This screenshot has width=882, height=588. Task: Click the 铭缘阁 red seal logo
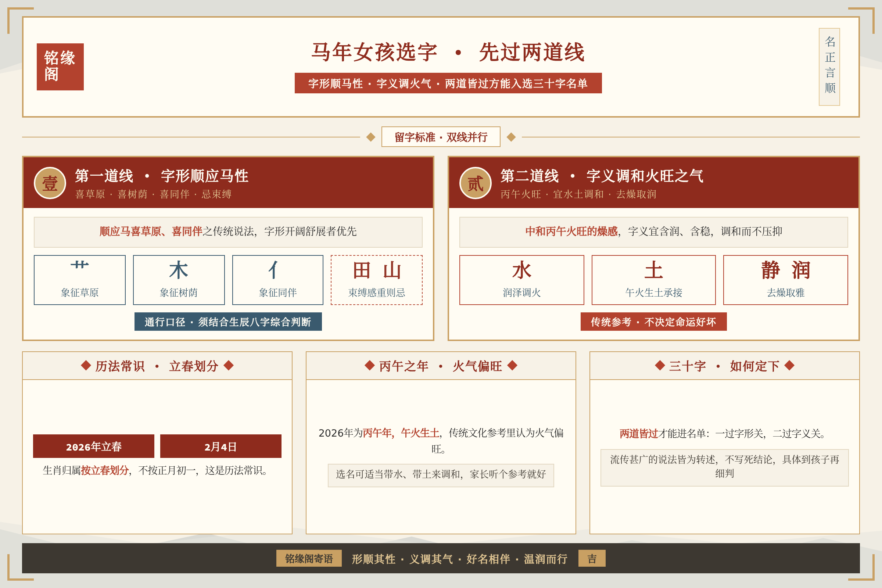(60, 67)
